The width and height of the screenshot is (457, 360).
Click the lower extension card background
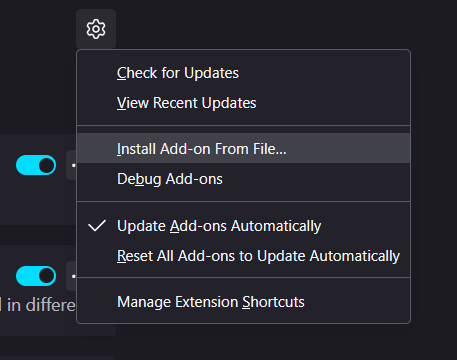[33, 320]
